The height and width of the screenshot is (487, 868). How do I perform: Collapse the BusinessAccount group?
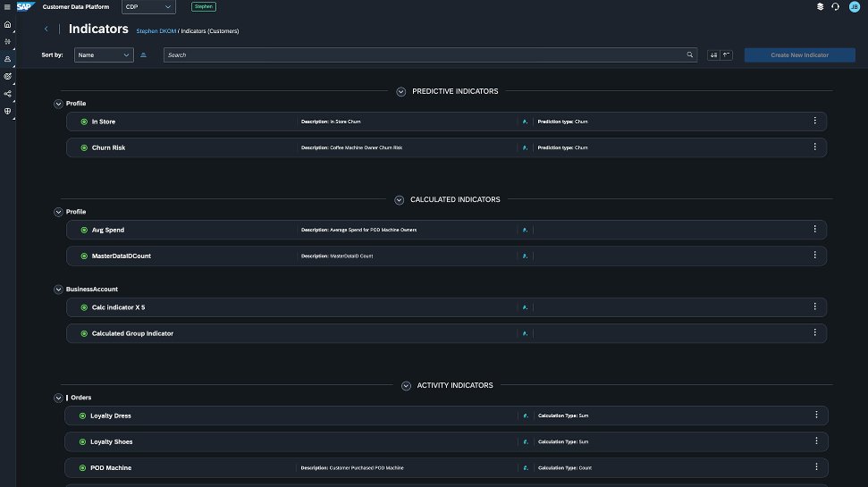pos(59,290)
